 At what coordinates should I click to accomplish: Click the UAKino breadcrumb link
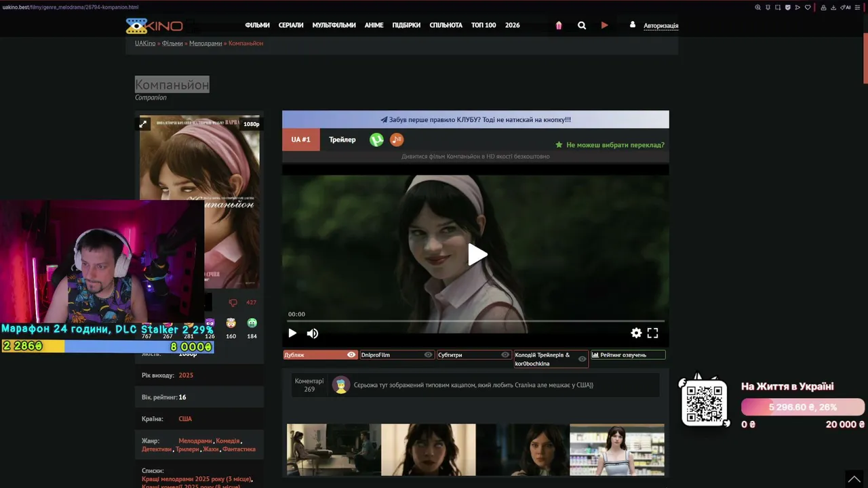tap(145, 43)
